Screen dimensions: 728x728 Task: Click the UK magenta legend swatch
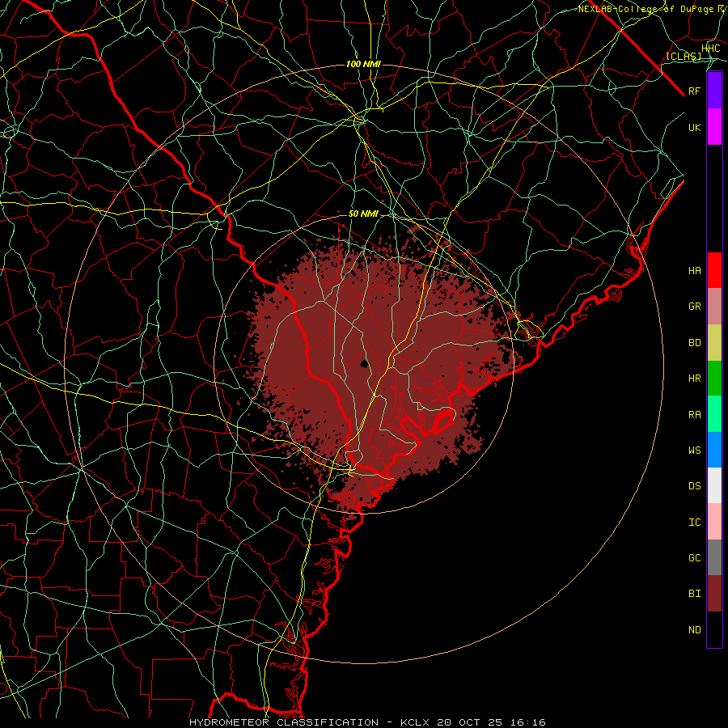[x=714, y=127]
